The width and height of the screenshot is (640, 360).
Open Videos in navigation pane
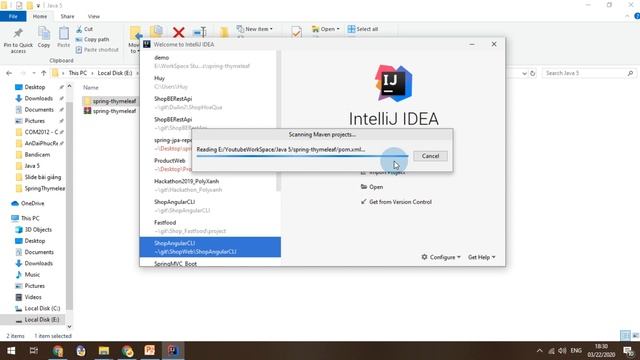(x=33, y=297)
